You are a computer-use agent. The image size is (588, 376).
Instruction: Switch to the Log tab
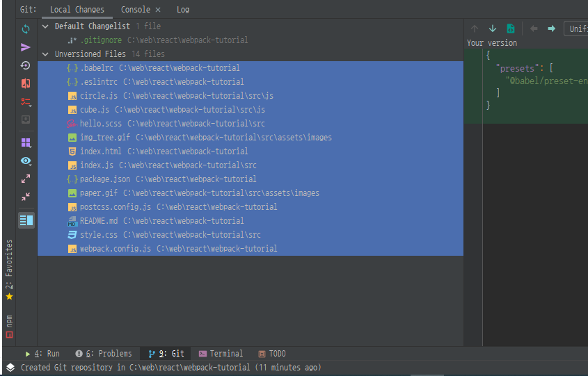pyautogui.click(x=182, y=10)
